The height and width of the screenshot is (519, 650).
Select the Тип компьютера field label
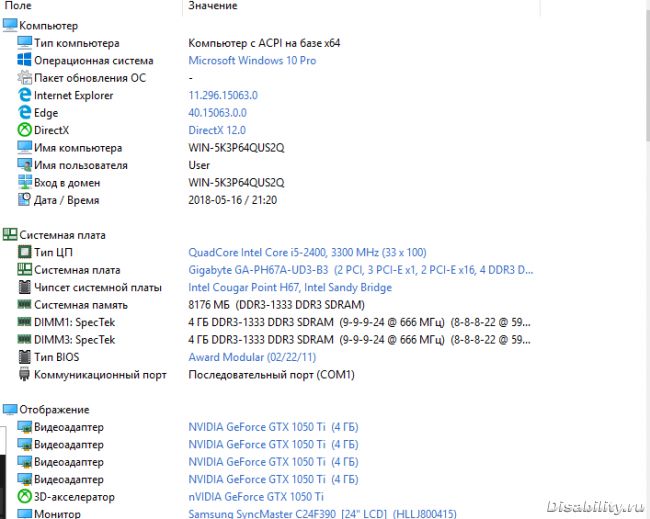tap(77, 43)
